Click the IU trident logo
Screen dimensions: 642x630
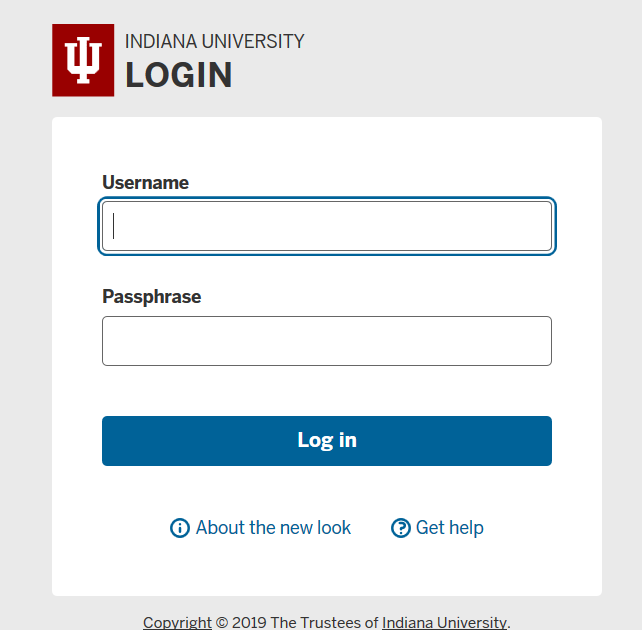pyautogui.click(x=83, y=60)
